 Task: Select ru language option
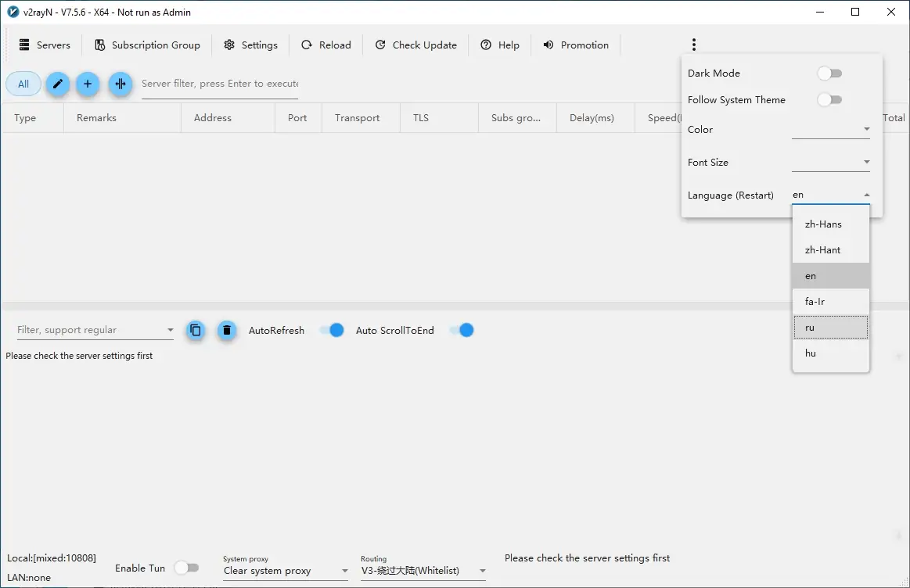click(831, 328)
